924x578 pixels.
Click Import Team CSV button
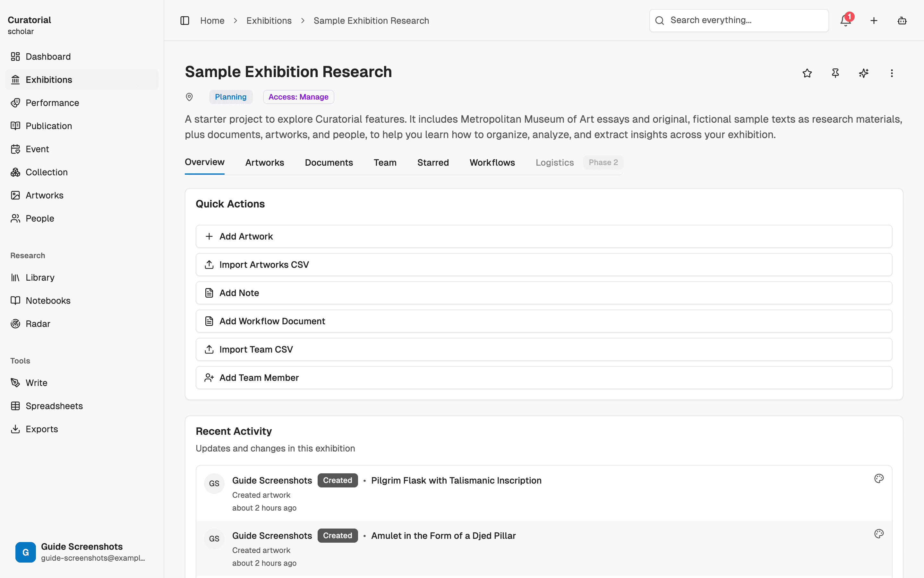(544, 349)
